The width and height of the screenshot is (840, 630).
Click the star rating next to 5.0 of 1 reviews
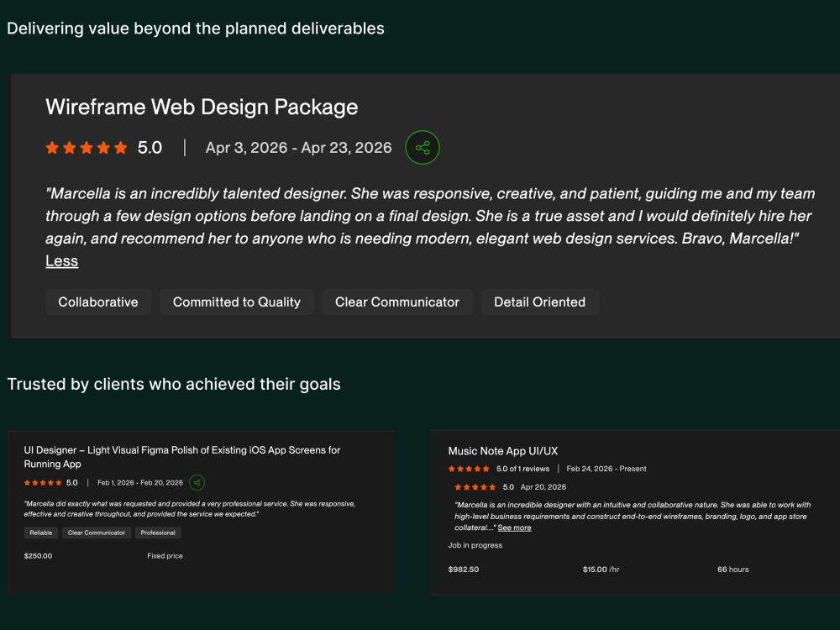pyautogui.click(x=469, y=469)
